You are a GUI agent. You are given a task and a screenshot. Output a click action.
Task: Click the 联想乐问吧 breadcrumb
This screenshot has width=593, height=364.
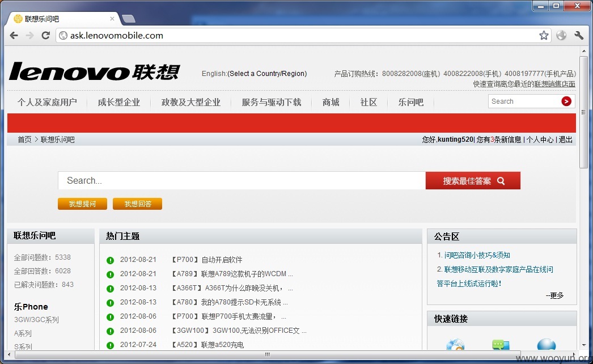click(57, 139)
